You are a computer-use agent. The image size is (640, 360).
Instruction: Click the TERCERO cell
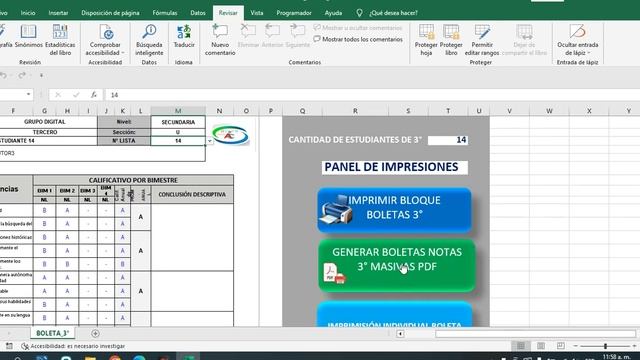[45, 132]
